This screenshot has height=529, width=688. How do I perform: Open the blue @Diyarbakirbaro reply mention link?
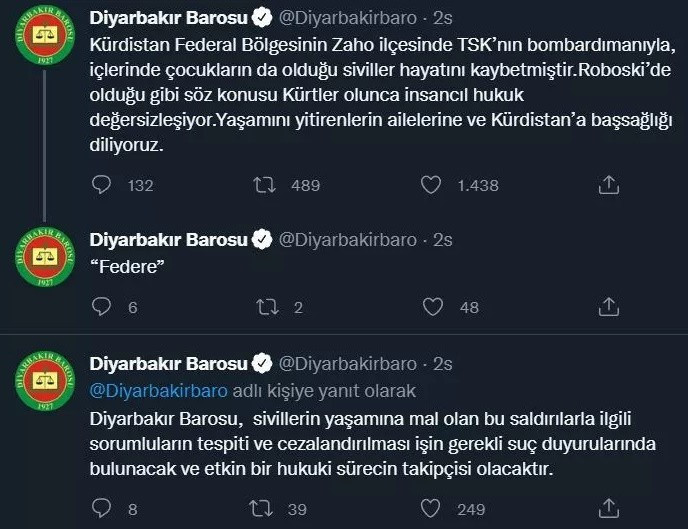158,390
